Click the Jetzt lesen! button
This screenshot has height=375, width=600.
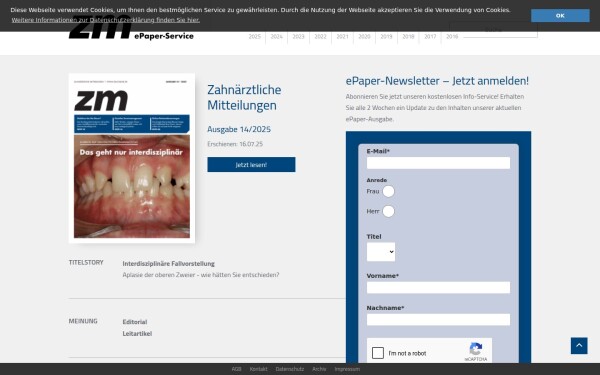(x=251, y=165)
